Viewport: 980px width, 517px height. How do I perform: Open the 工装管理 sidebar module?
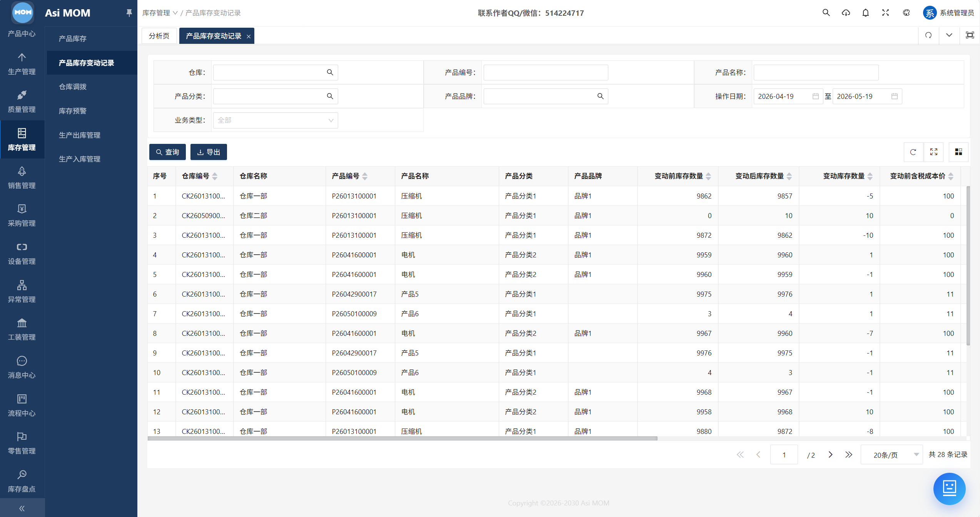coord(22,329)
